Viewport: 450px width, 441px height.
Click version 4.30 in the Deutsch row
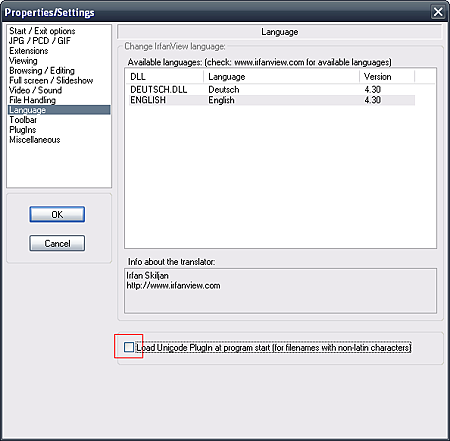[373, 89]
